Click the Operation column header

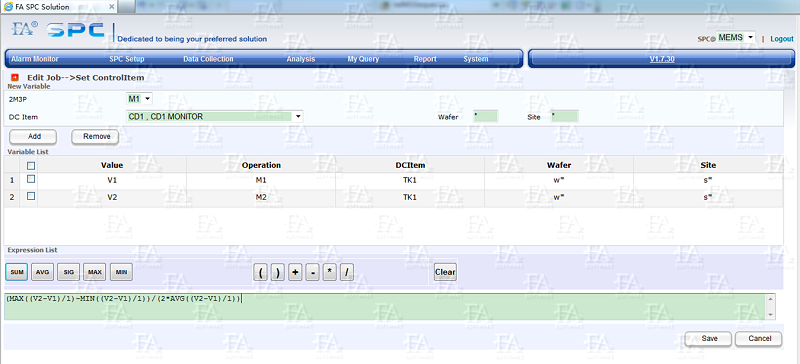click(261, 165)
